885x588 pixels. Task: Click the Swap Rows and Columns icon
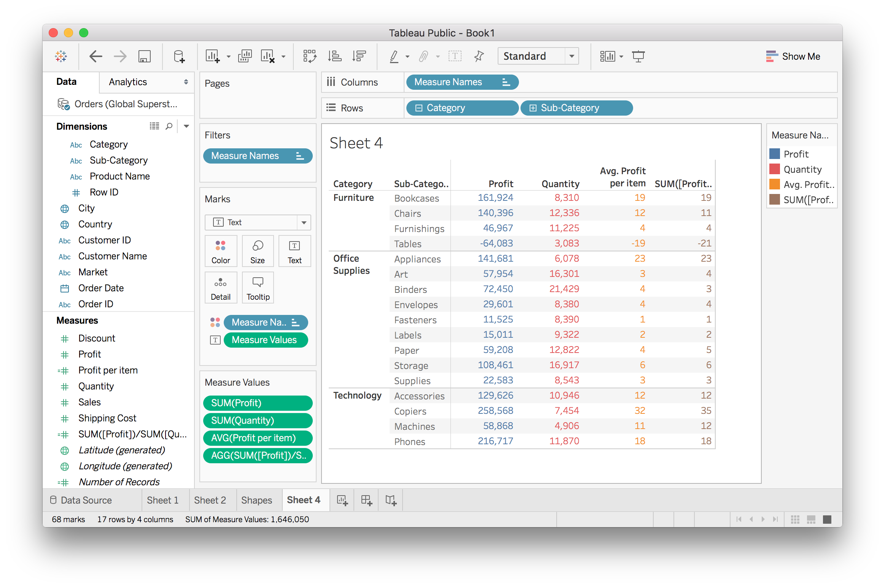(x=310, y=56)
